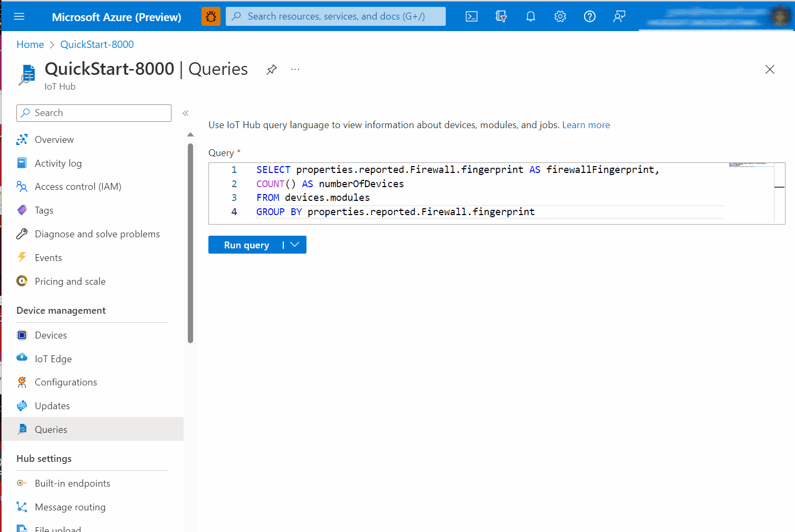Click the IoT Edge cloud icon
The height and width of the screenshot is (532, 795).
point(22,357)
